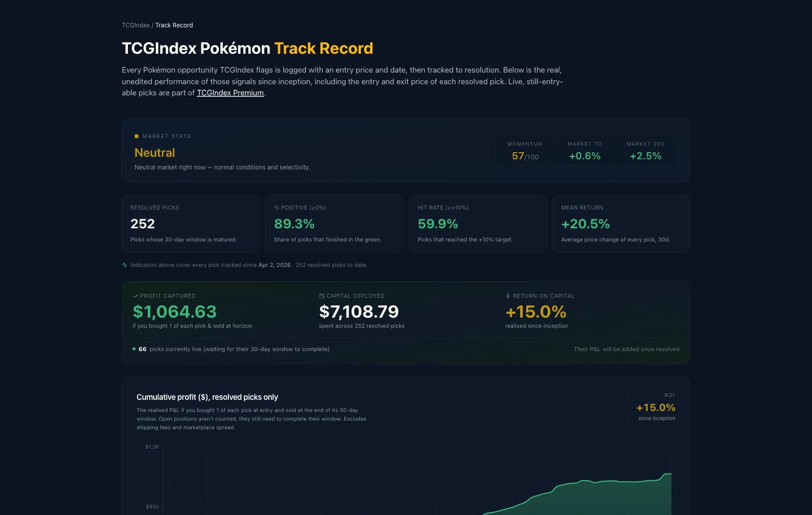812x515 pixels.
Task: Select the Neutral market state heading
Action: [x=155, y=153]
